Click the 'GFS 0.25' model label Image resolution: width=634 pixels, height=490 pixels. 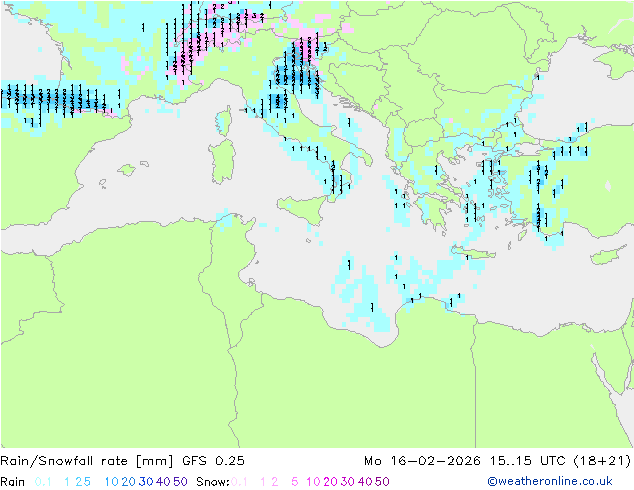tap(213, 461)
